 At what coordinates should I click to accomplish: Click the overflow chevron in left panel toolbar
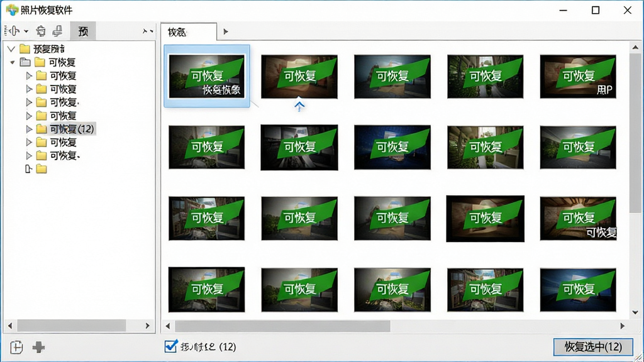tap(148, 31)
